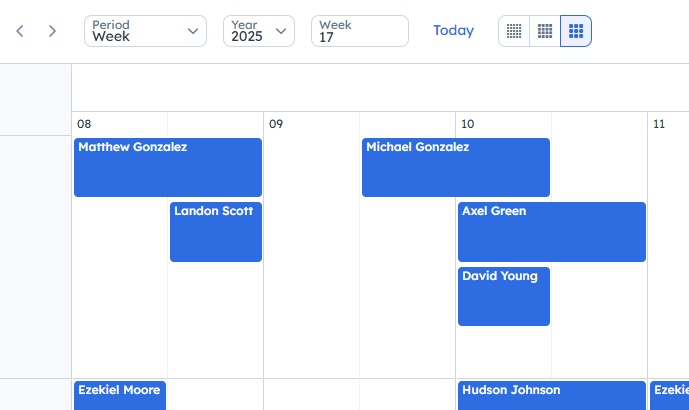Click the day 09 column header
The height and width of the screenshot is (410, 689).
click(276, 124)
